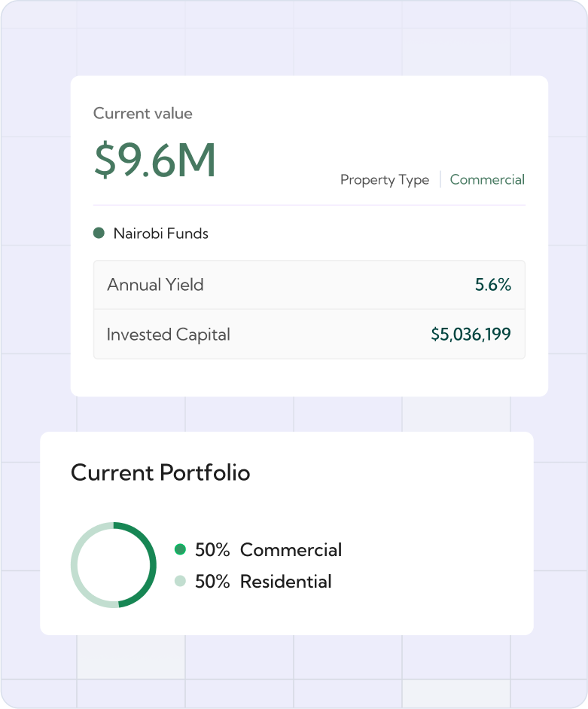Viewport: 588px width, 709px height.
Task: Click the pale green Residential legend dot
Action: (180, 581)
